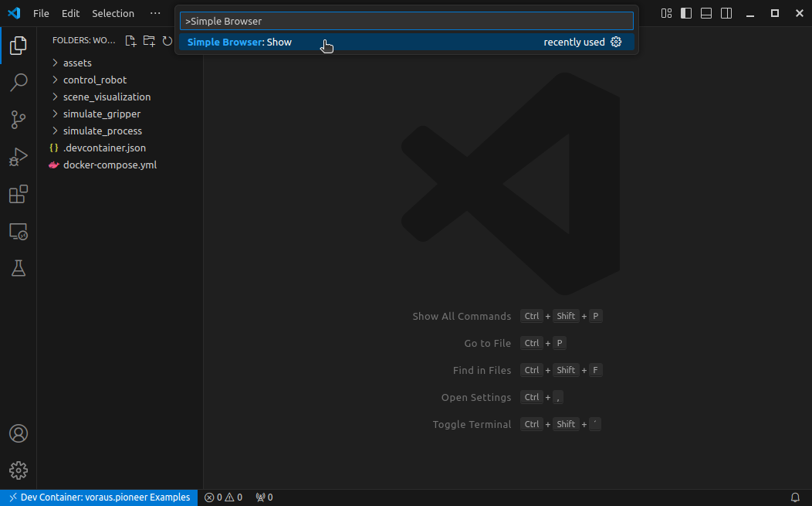The image size is (812, 506).
Task: Open the Search view in activity bar
Action: 18,83
